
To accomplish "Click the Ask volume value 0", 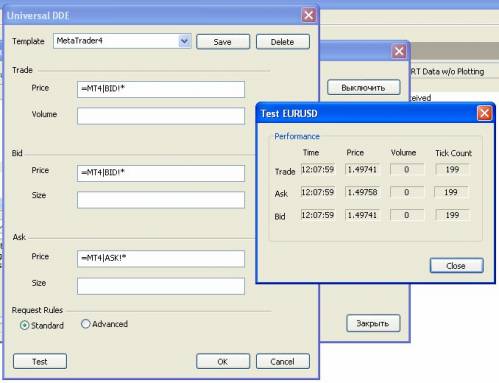I will point(407,192).
